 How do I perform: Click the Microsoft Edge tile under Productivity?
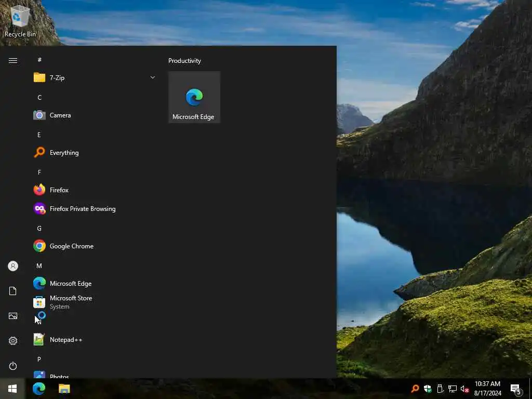click(194, 97)
